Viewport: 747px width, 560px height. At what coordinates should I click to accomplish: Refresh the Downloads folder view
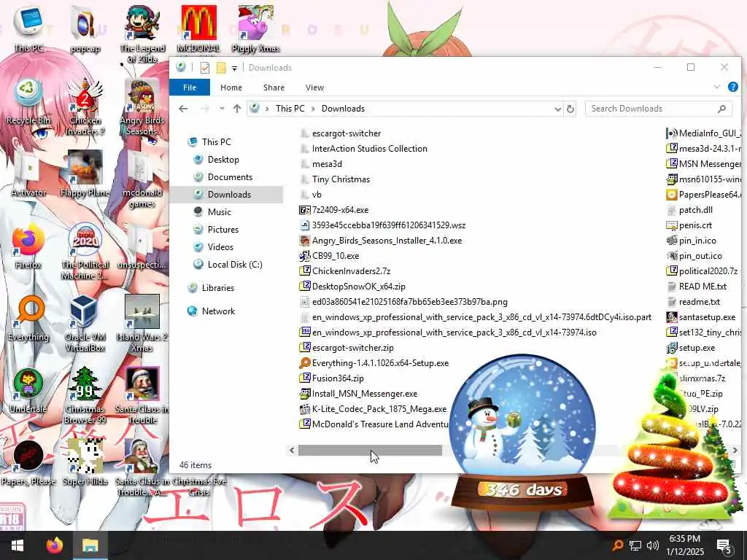tap(570, 109)
